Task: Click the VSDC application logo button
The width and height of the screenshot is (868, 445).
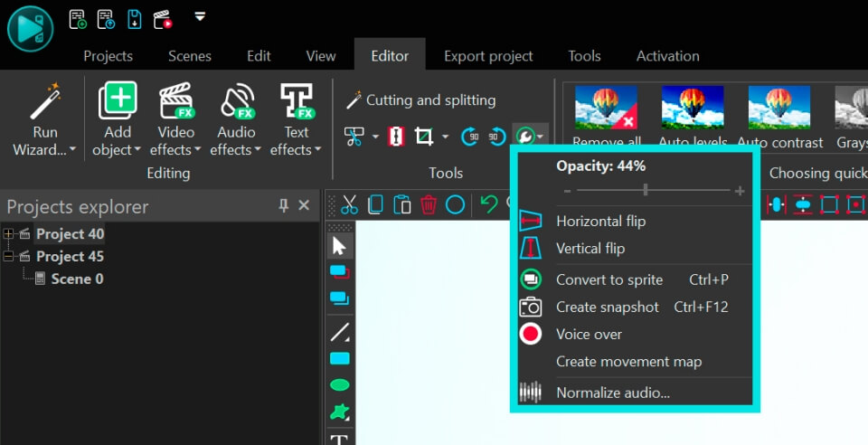Action: tap(31, 29)
